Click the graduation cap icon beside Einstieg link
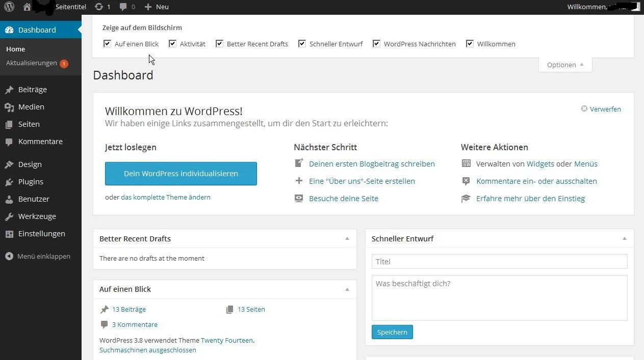The width and height of the screenshot is (644, 360). (x=466, y=199)
